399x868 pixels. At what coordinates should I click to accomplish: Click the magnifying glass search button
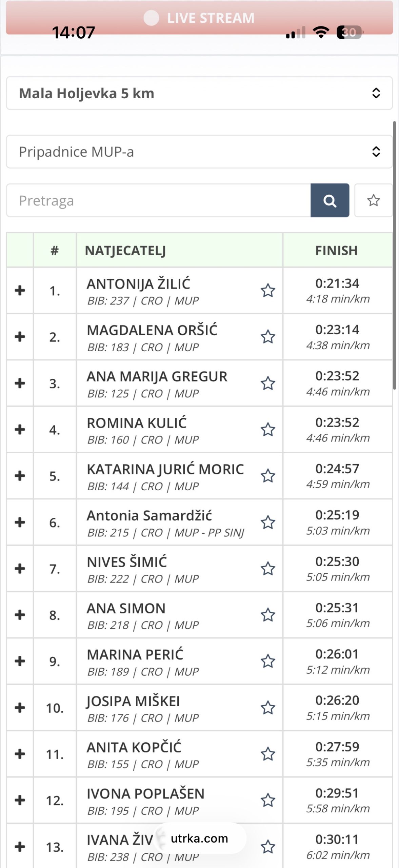(330, 200)
